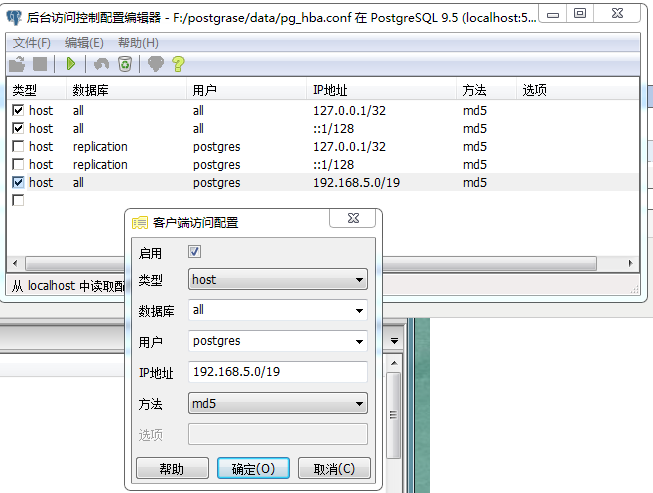653x493 pixels.
Task: Click the recycle bin delete icon
Action: [x=124, y=64]
